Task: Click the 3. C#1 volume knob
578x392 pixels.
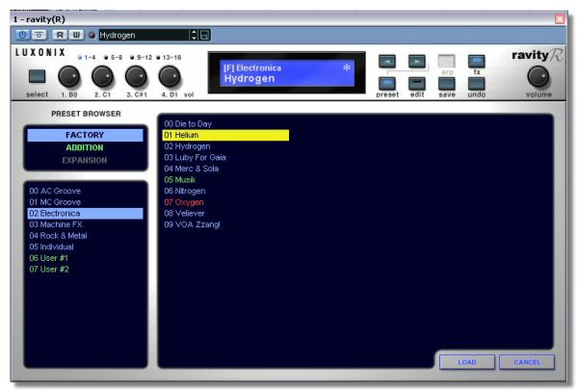Action: pyautogui.click(x=136, y=77)
